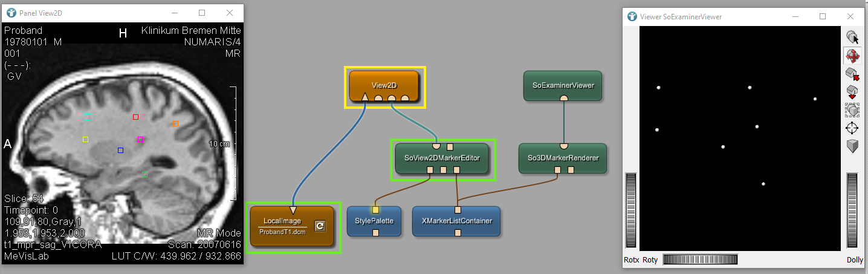Select the View2D module
868x274 pixels.
[x=384, y=85]
